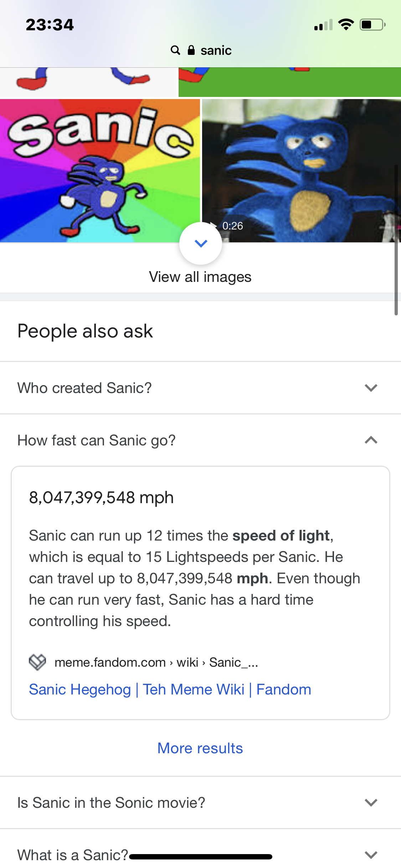Expand "Is Sanic in the Sonic movie?"
Screen dimensions: 401x868
[x=371, y=802]
